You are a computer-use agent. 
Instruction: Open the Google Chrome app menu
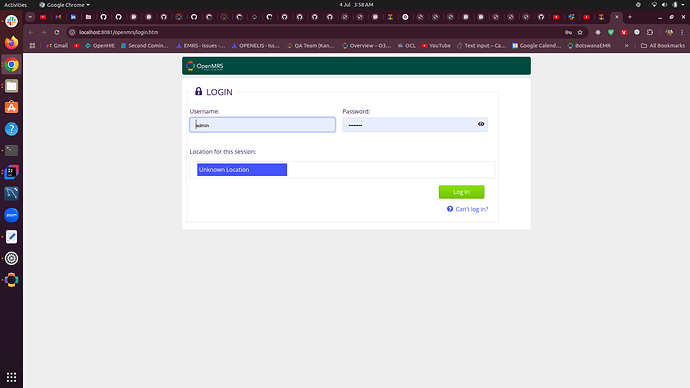point(64,5)
